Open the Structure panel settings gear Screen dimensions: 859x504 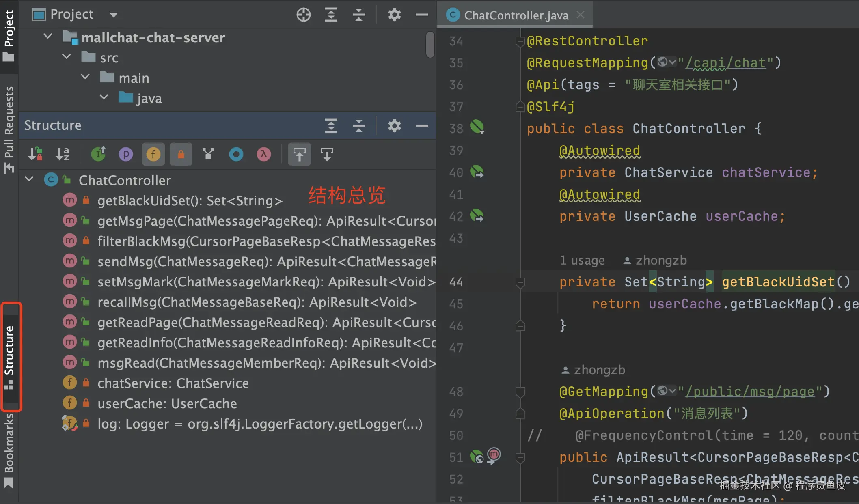394,126
